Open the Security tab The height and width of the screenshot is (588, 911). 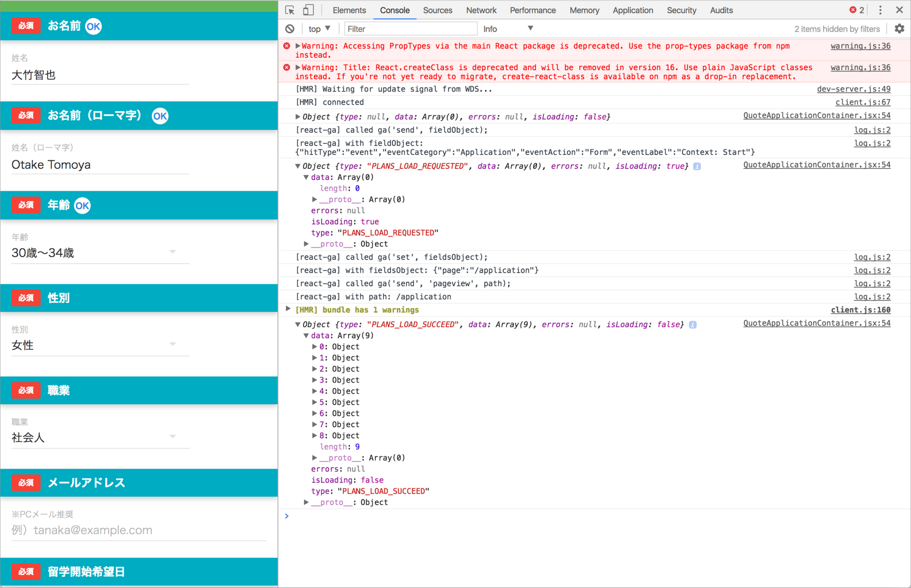click(681, 10)
